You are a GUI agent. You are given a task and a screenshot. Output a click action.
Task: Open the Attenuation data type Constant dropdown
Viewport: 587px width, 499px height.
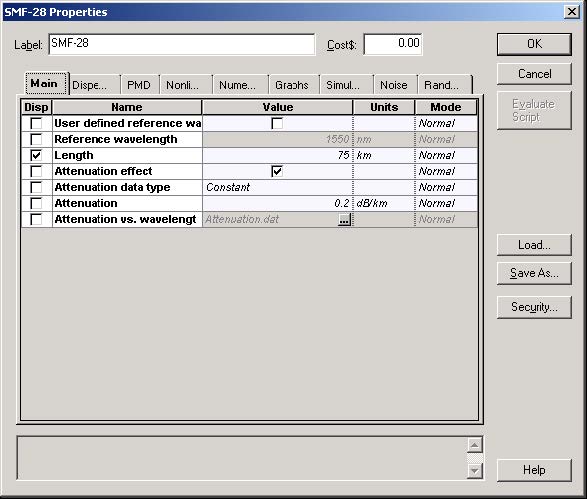(x=277, y=187)
